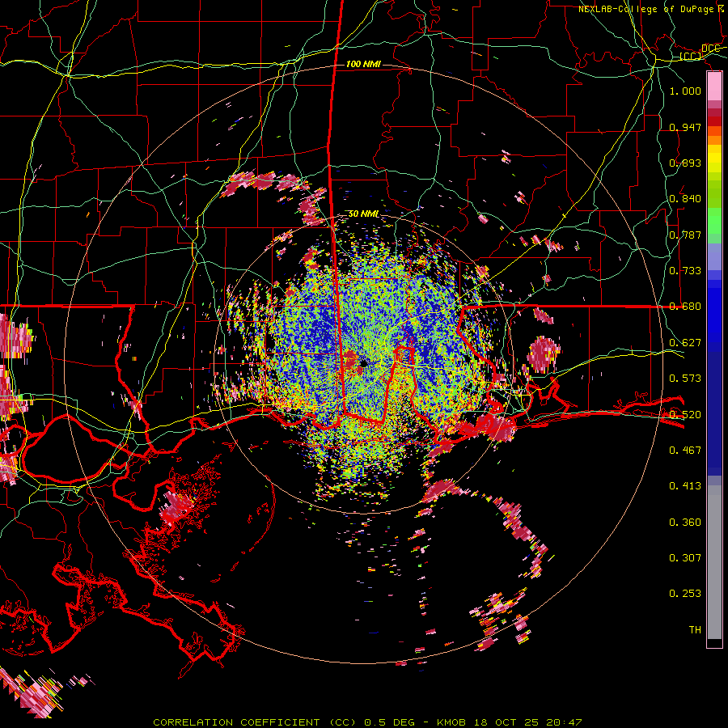Click the KMOB station identifier in caption
The width and height of the screenshot is (728, 728).
coord(453,722)
